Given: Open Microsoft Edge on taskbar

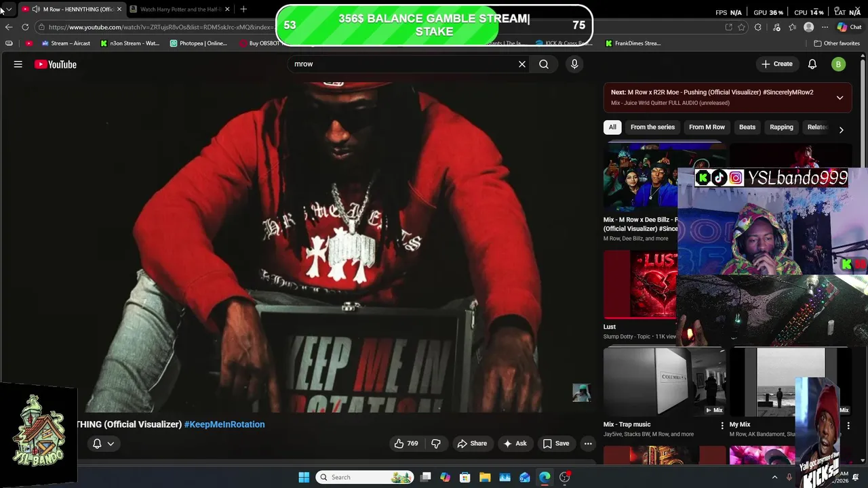Looking at the screenshot, I should tap(545, 477).
